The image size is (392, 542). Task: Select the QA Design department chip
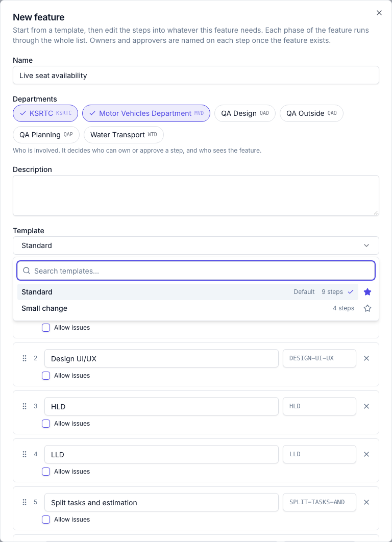click(244, 113)
